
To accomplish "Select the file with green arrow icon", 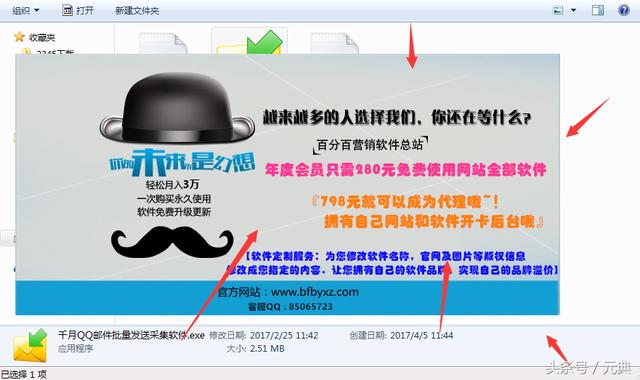I will pyautogui.click(x=249, y=42).
